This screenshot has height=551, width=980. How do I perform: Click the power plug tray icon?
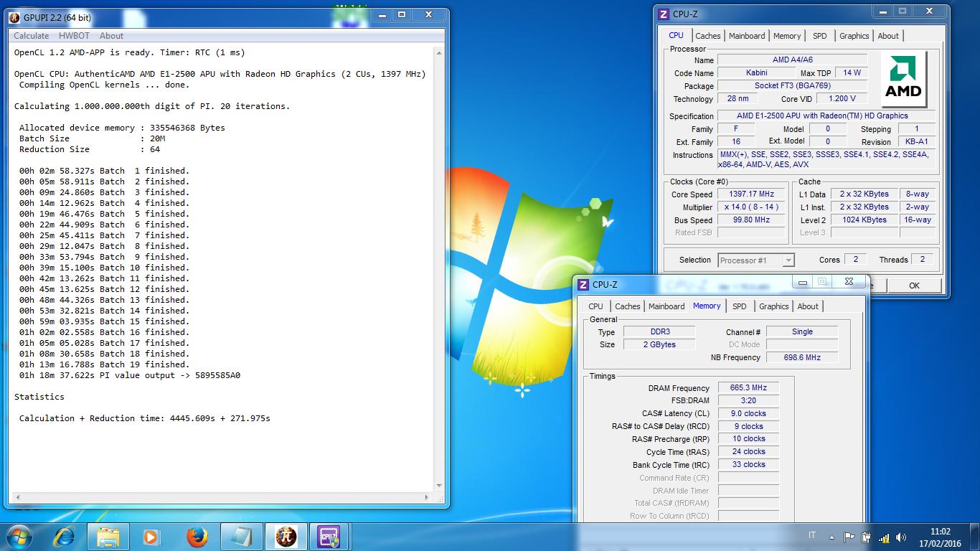tap(866, 537)
